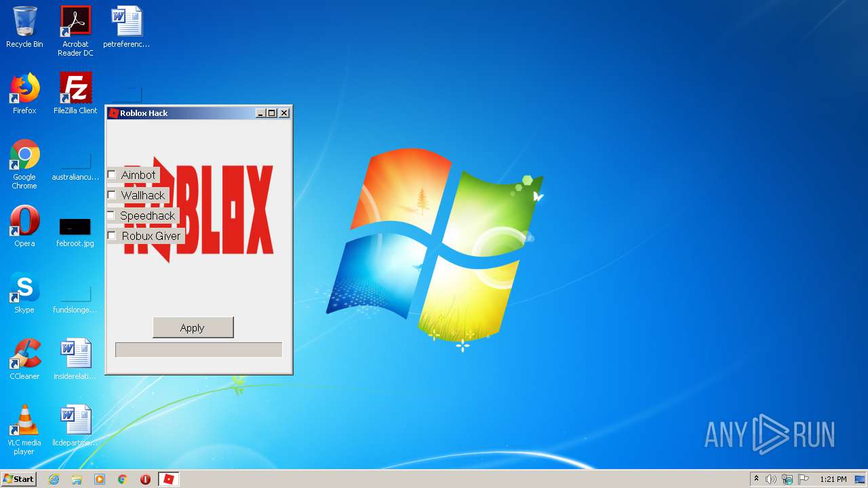Select the Acrobat Reader DC shortcut
Screen dimensions: 868x488
coord(75,31)
